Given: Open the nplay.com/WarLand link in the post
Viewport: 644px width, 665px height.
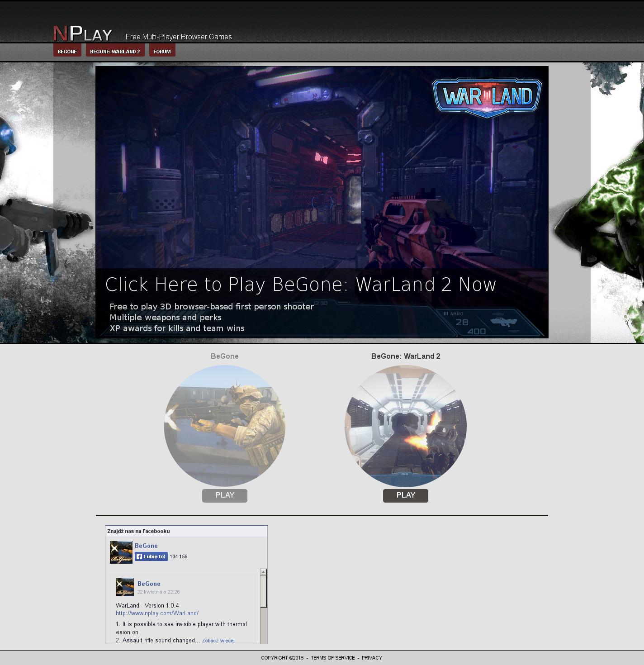Looking at the screenshot, I should [157, 613].
